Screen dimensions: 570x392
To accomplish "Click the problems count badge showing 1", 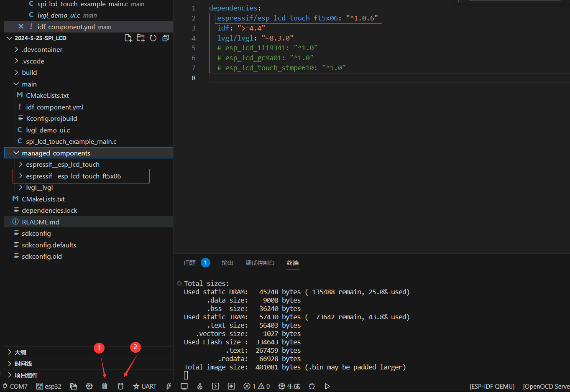I will point(205,263).
